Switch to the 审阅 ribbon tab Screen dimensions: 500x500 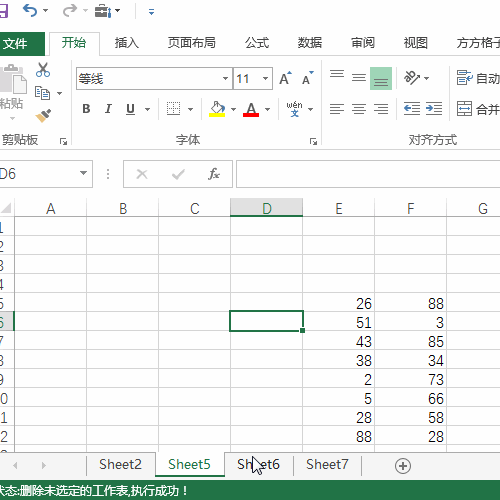coord(363,43)
